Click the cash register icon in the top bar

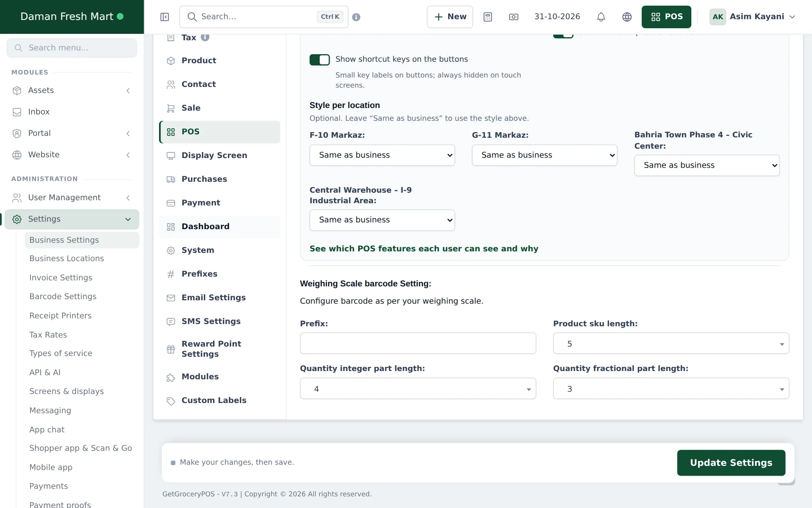click(514, 17)
